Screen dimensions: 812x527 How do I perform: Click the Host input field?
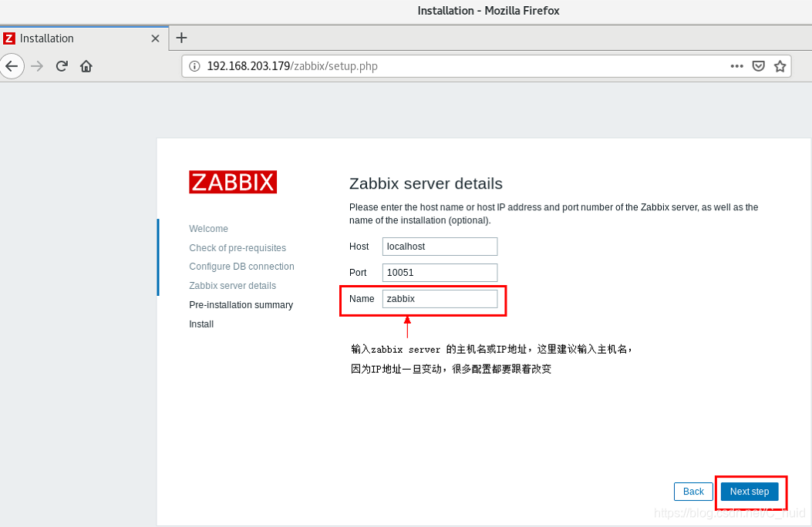[x=440, y=247]
